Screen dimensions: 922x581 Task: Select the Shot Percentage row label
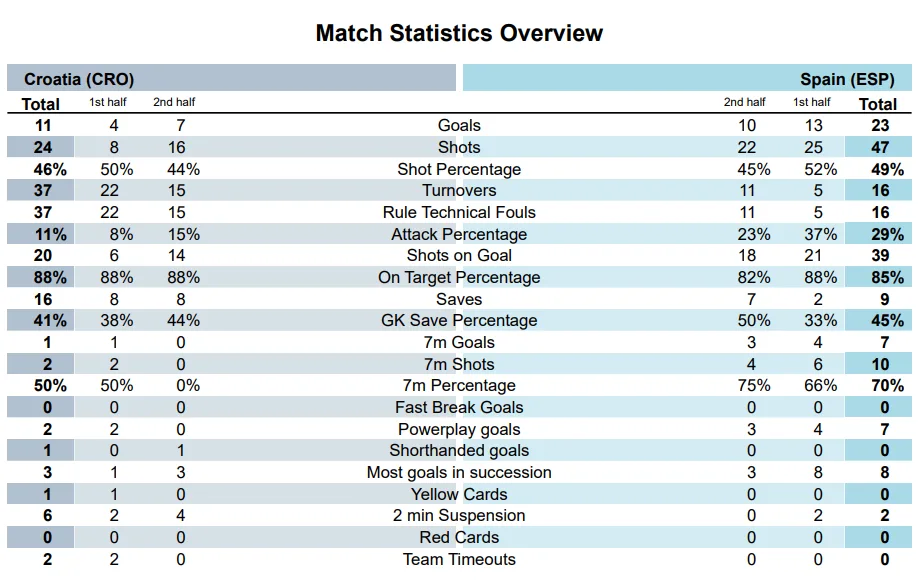point(459,169)
